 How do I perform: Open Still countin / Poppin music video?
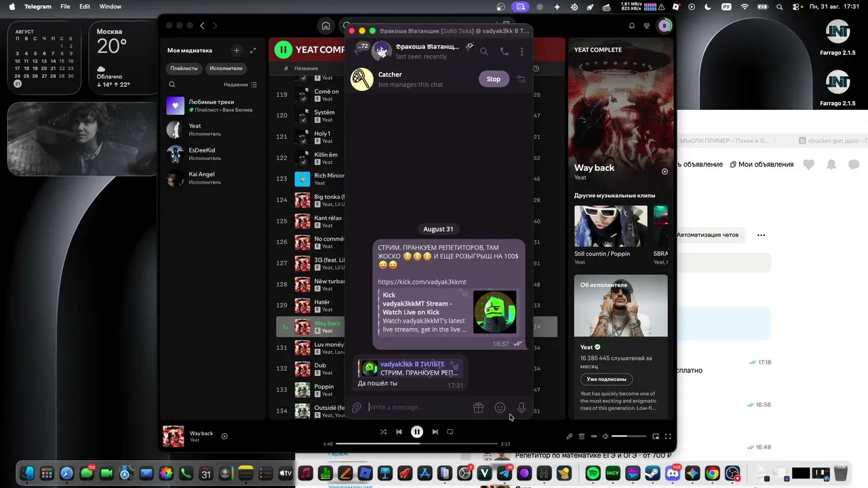point(611,226)
